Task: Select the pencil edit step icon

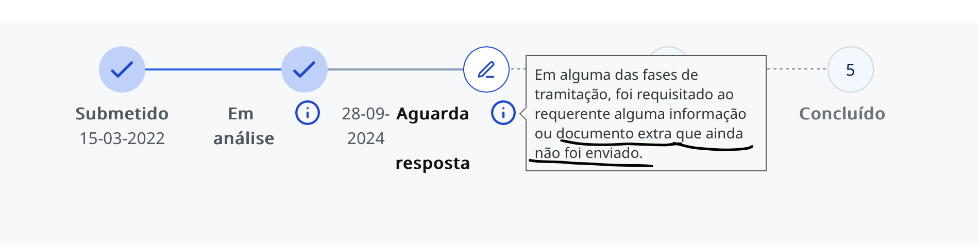Action: point(486,69)
